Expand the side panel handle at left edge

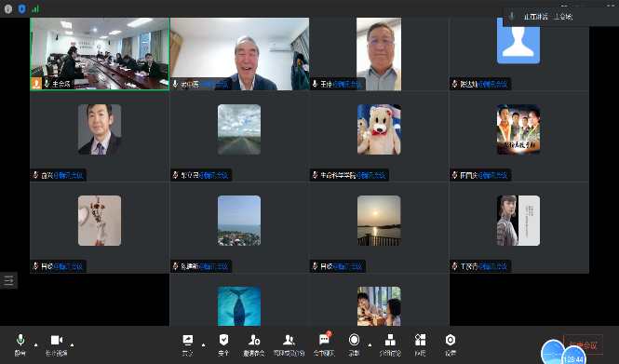pos(8,281)
